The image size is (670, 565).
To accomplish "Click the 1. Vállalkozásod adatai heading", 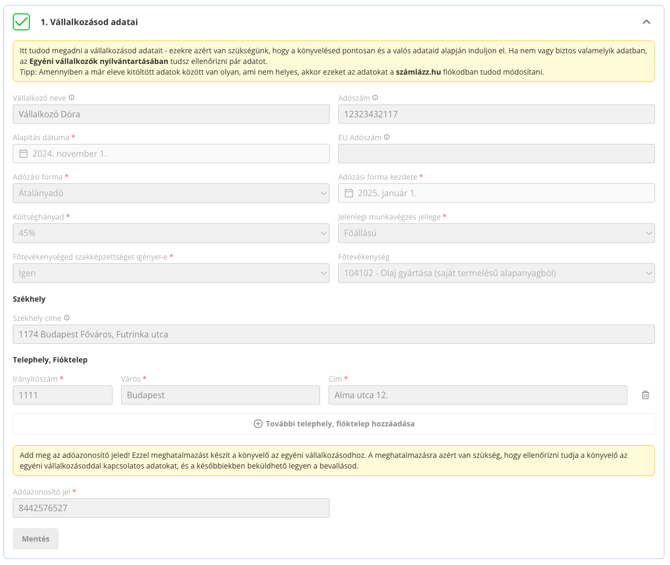I will tap(89, 22).
